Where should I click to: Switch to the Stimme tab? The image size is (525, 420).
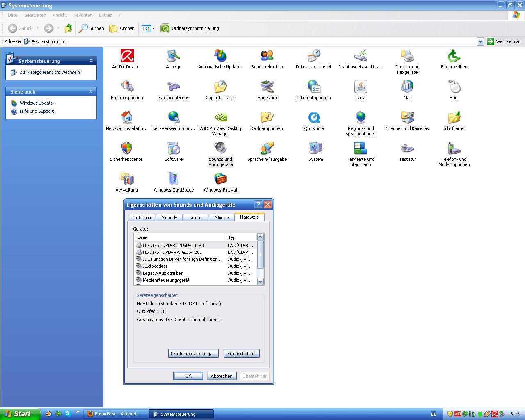[x=222, y=218]
